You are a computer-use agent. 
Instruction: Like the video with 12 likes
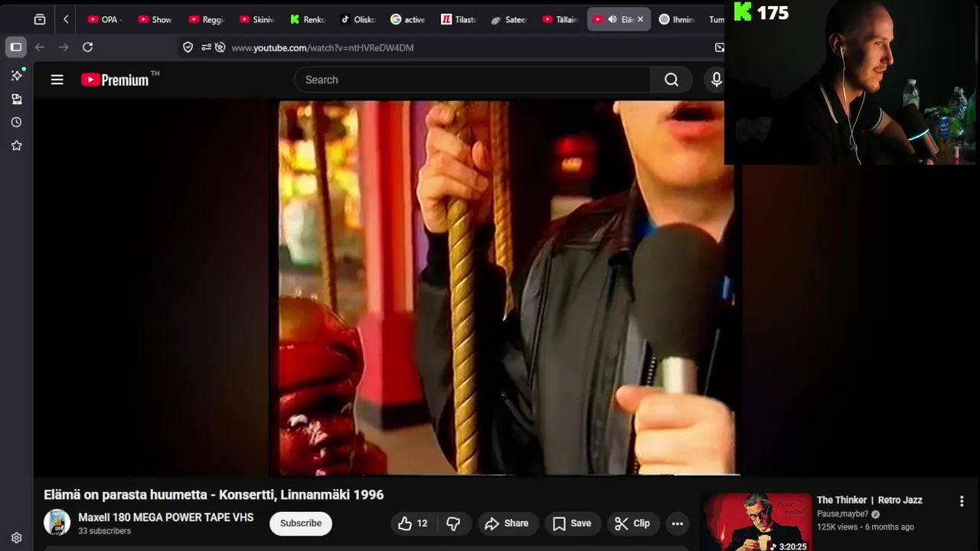412,523
